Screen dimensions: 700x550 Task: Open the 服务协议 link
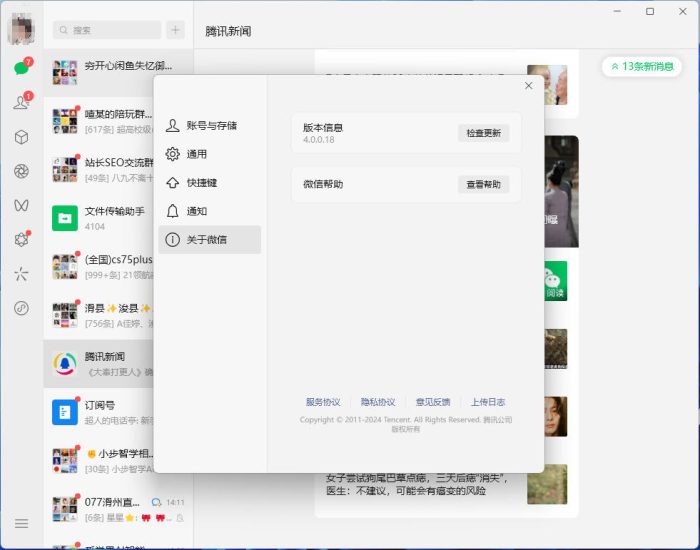[323, 402]
